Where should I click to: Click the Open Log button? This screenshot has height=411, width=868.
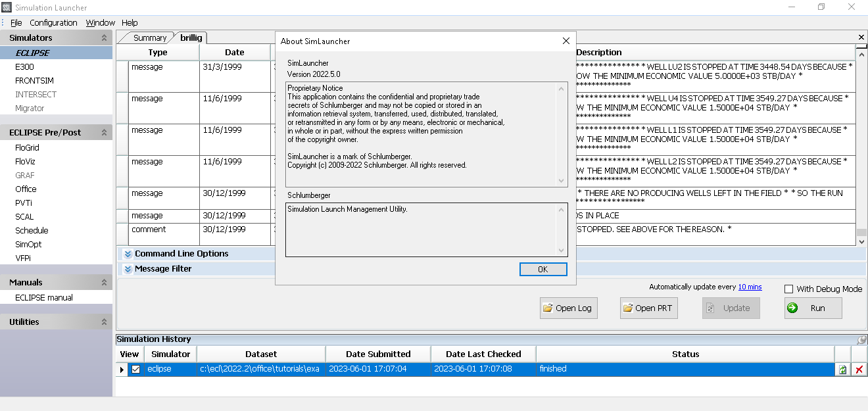point(568,308)
